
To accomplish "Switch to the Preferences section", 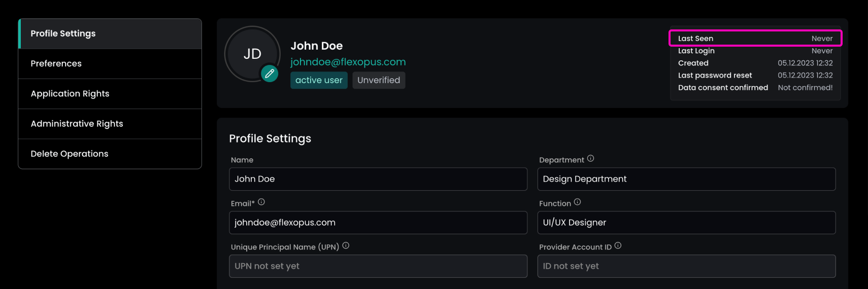I will tap(110, 63).
